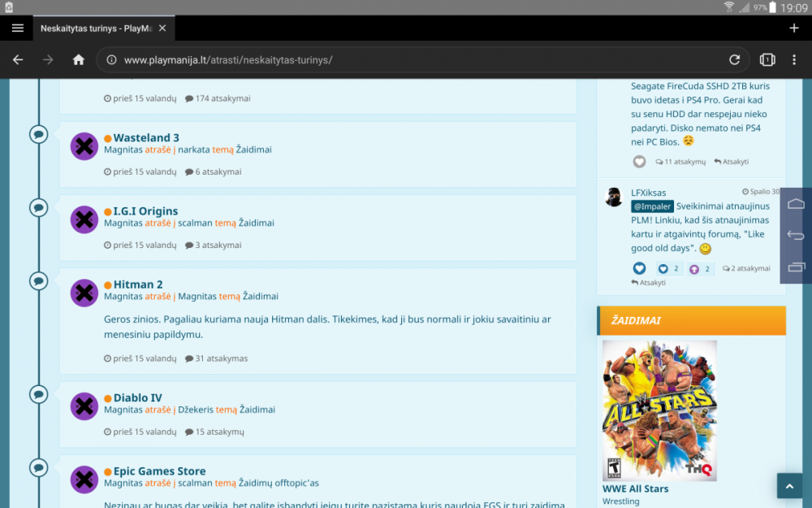Click the speech bubble marker beside Hitman 2

click(38, 280)
